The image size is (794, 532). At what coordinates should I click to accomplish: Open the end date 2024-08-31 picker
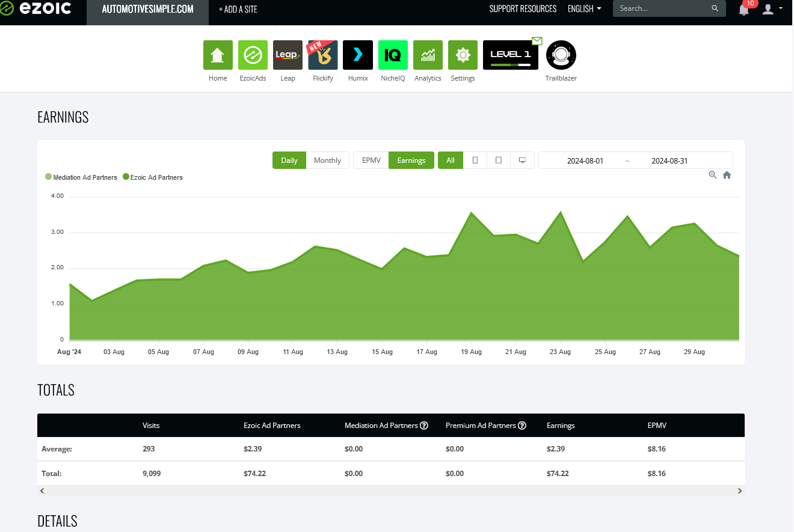[669, 161]
